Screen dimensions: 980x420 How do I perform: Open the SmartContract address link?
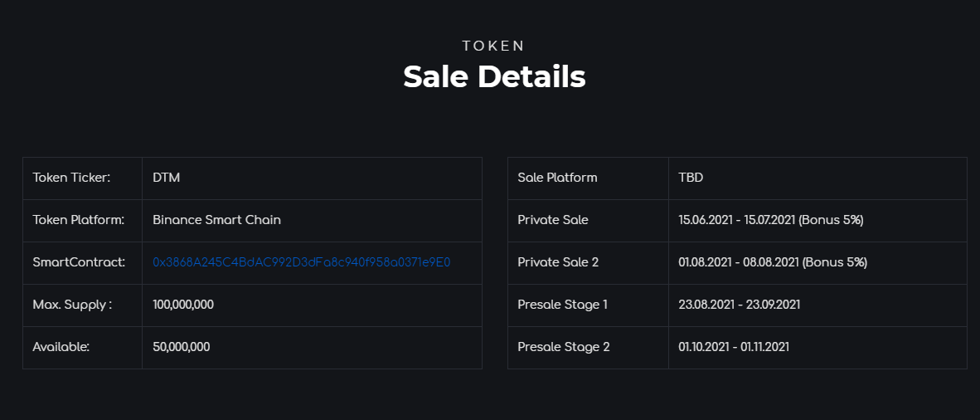[x=301, y=262]
